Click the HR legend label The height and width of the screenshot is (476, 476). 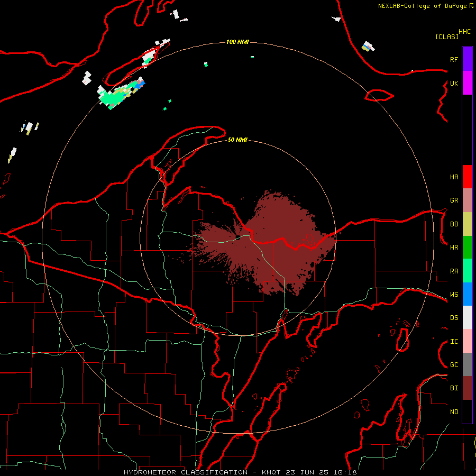click(454, 248)
